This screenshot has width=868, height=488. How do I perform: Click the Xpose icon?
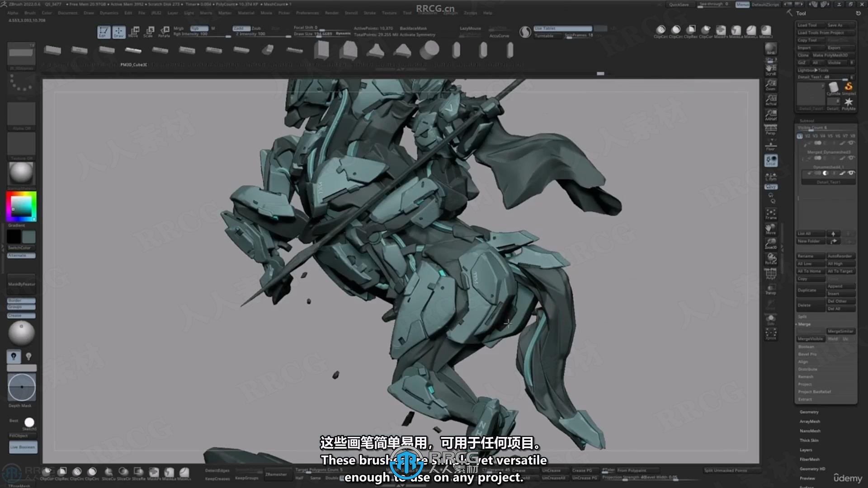tap(771, 334)
